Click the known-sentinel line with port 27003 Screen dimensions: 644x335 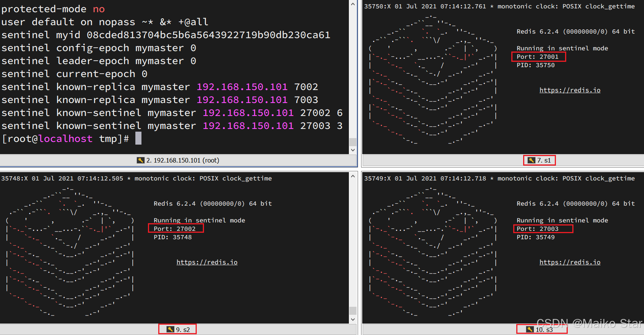172,126
